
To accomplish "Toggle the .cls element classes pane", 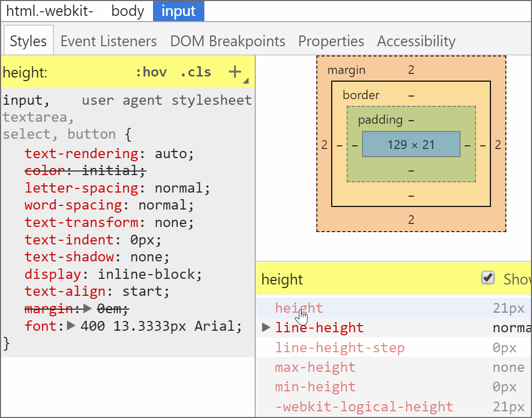I will point(196,72).
